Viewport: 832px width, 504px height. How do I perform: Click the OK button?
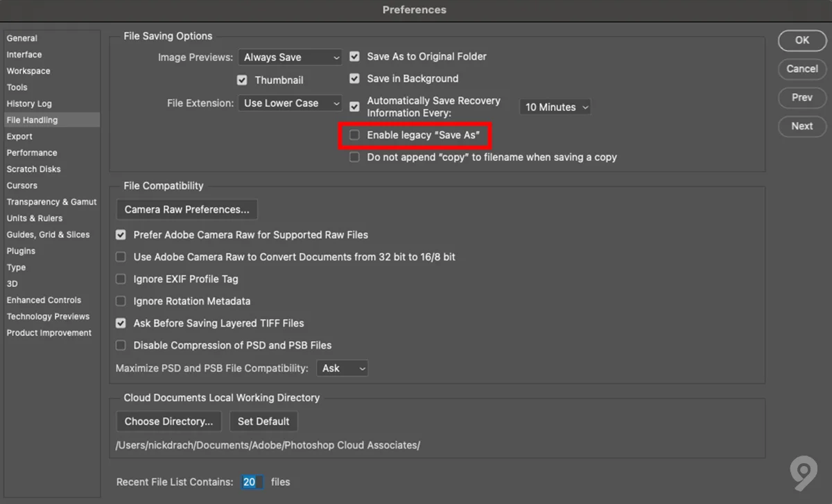(801, 40)
